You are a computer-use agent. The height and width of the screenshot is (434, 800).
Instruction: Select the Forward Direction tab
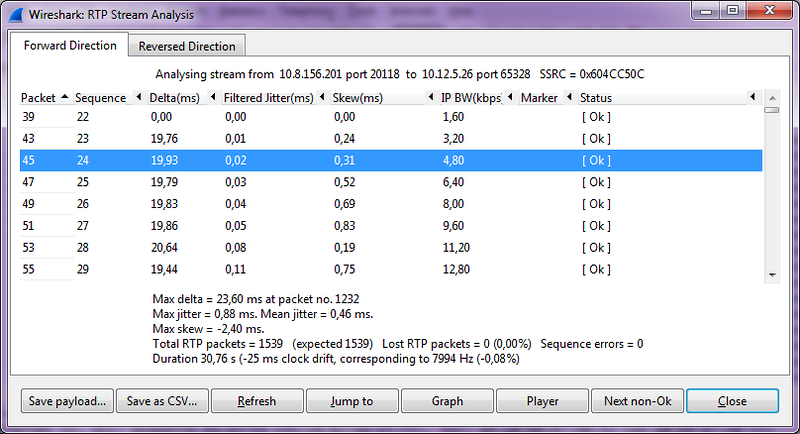(70, 45)
